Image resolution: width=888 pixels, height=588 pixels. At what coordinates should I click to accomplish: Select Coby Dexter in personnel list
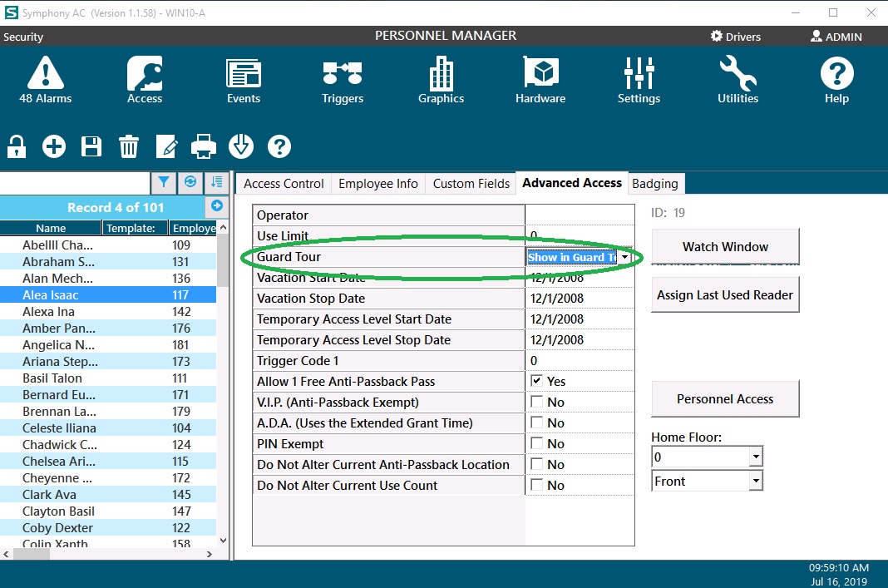tap(108, 528)
